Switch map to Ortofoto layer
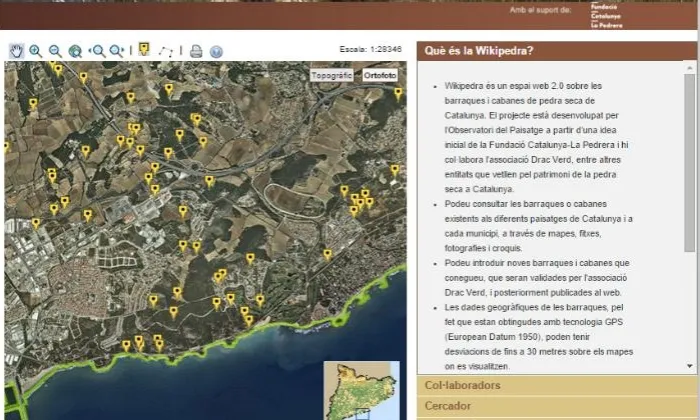 coord(380,75)
